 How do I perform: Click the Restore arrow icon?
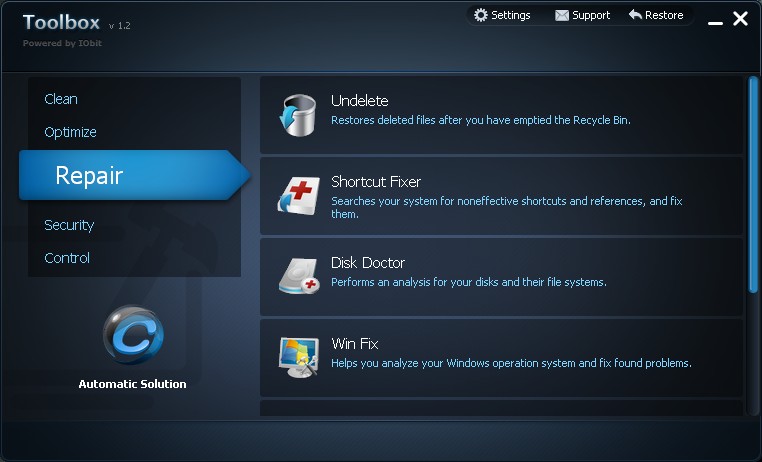(635, 15)
